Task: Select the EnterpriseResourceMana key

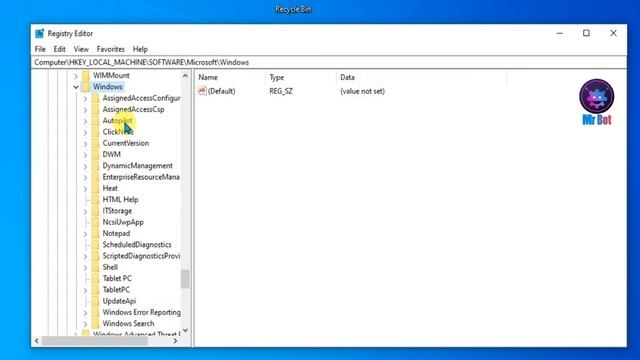Action: tap(141, 177)
